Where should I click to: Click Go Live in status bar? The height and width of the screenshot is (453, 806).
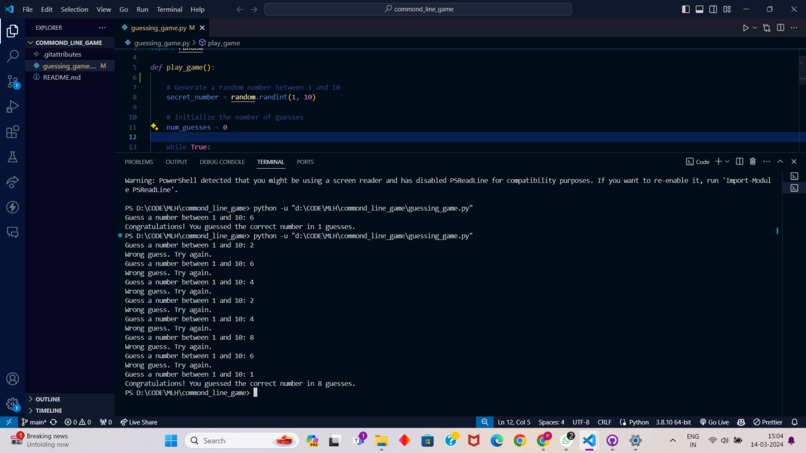pos(714,422)
